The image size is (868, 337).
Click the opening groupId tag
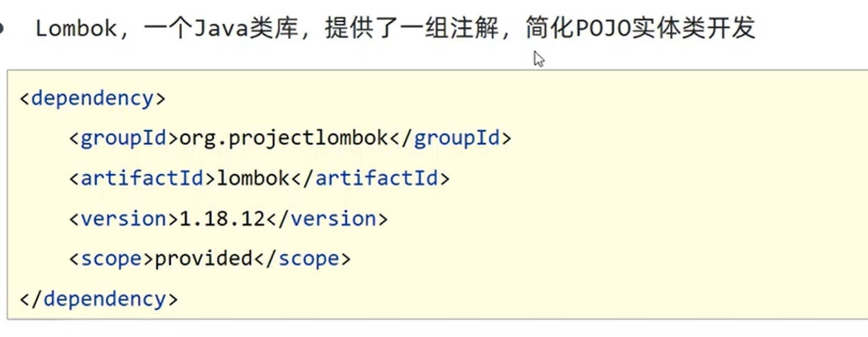[124, 138]
